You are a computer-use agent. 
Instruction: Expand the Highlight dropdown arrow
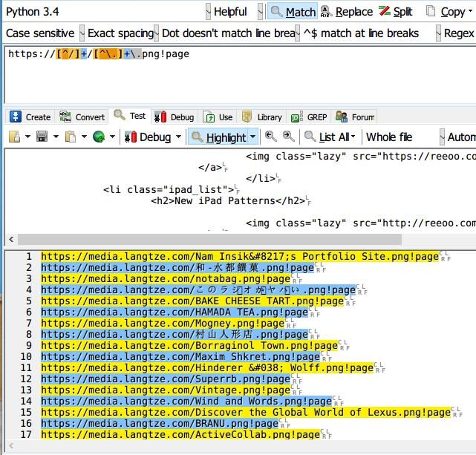pos(253,137)
